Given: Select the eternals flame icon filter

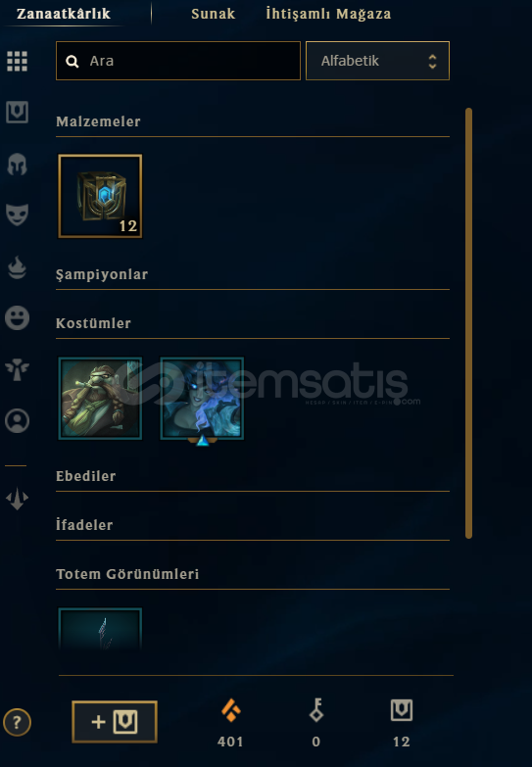Looking at the screenshot, I should pyautogui.click(x=17, y=267).
